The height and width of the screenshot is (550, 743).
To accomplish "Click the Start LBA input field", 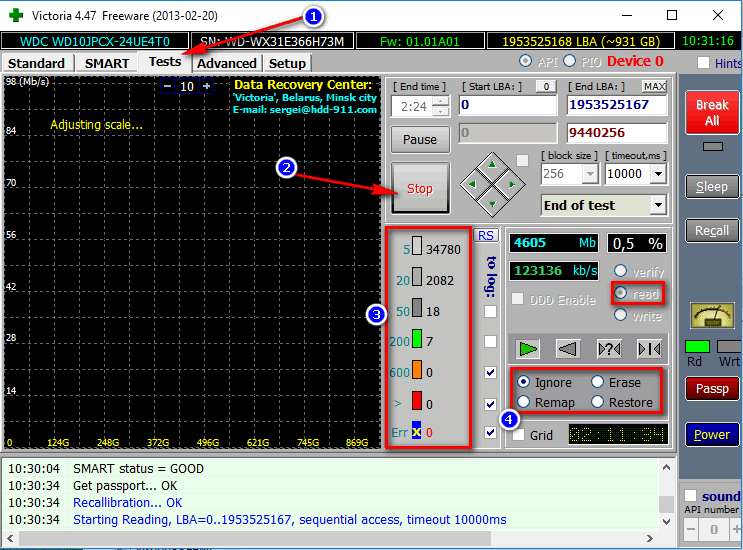I will click(508, 105).
